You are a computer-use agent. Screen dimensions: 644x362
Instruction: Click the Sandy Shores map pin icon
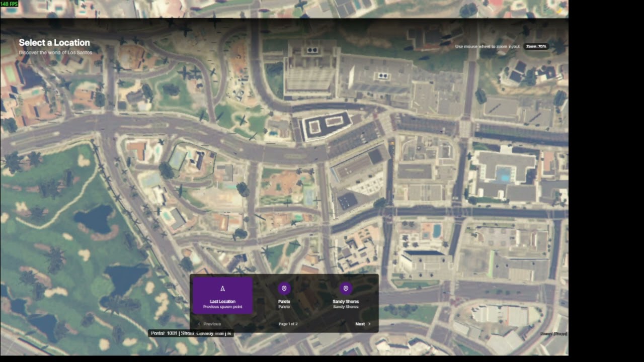[x=345, y=289]
